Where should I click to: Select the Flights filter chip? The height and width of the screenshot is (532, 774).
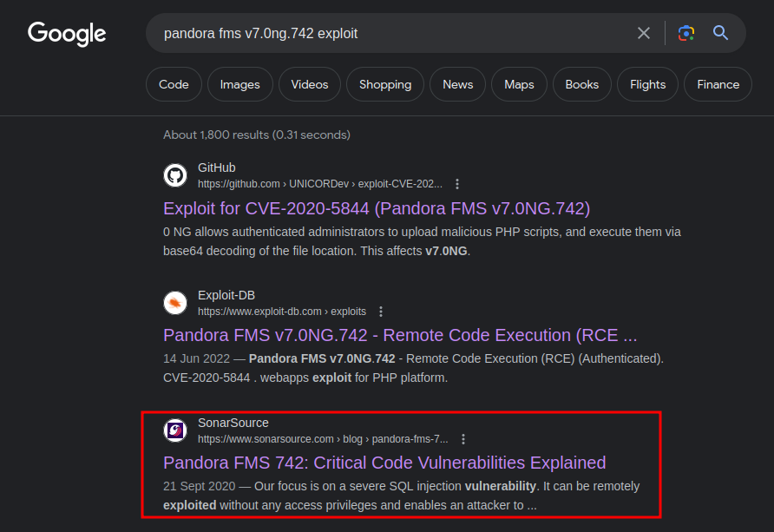647,84
